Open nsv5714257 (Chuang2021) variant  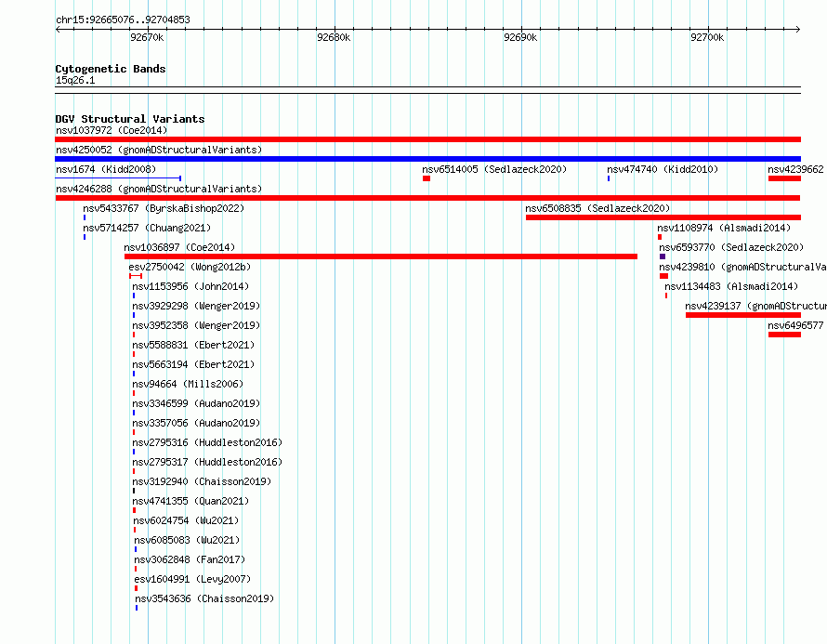pos(147,228)
